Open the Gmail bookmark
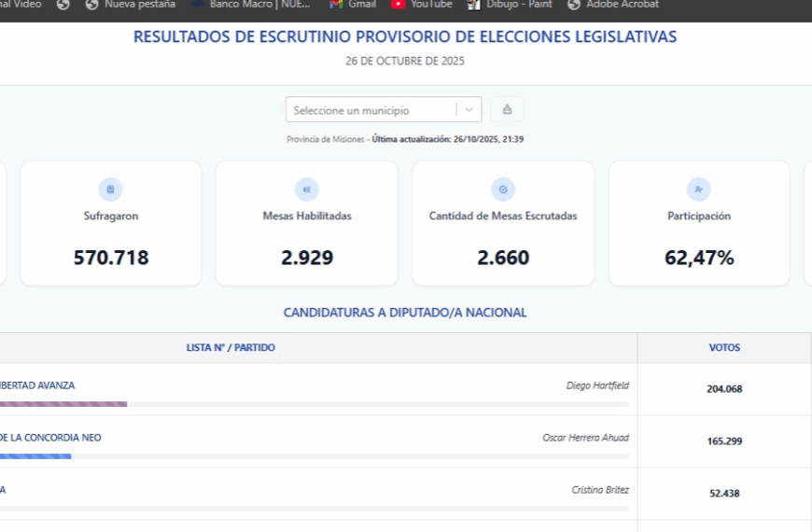 click(352, 5)
